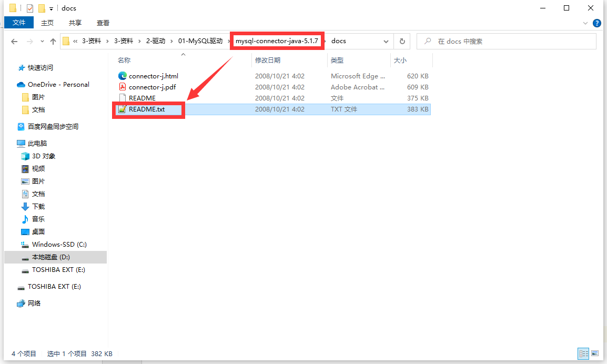This screenshot has width=607, height=364.
Task: Switch to the 共享 ribbon tab
Action: [x=75, y=23]
